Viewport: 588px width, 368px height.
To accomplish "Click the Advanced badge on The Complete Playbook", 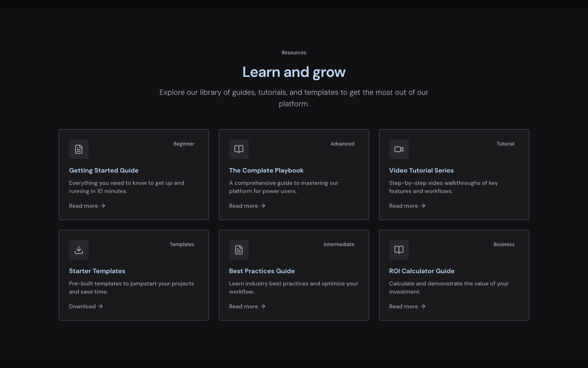I will point(343,144).
